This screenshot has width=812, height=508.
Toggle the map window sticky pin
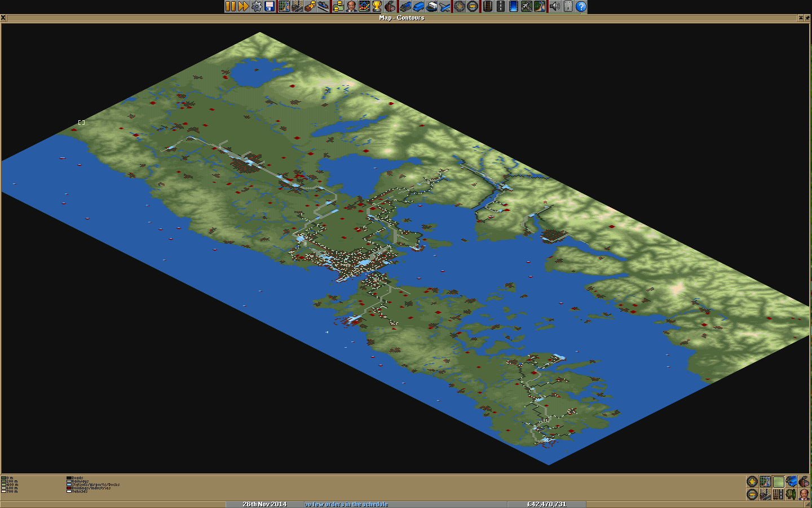[807, 17]
